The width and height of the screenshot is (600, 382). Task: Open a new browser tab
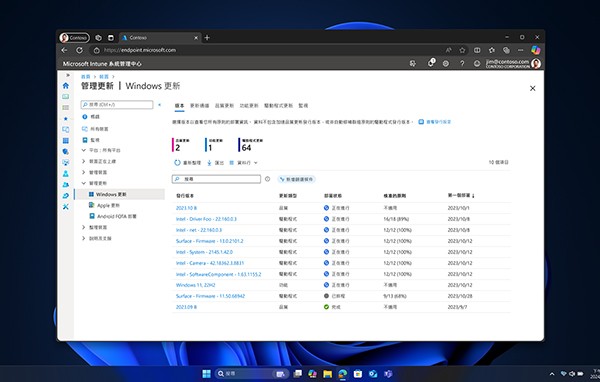[207, 38]
